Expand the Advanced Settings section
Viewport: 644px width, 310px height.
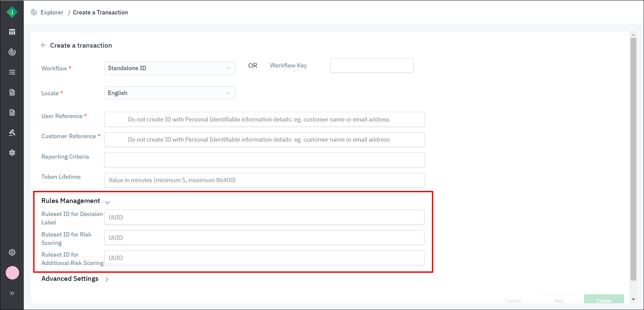click(x=107, y=279)
